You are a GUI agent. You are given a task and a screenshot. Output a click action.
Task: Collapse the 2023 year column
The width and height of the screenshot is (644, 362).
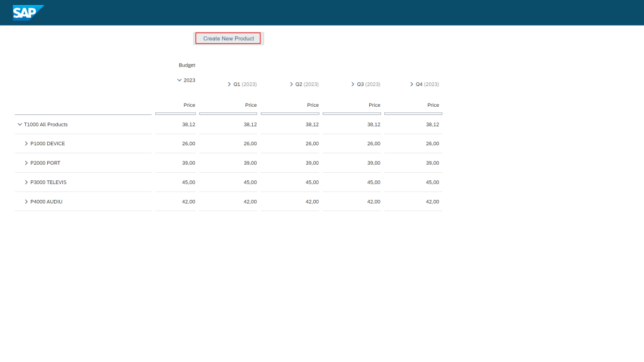(179, 80)
